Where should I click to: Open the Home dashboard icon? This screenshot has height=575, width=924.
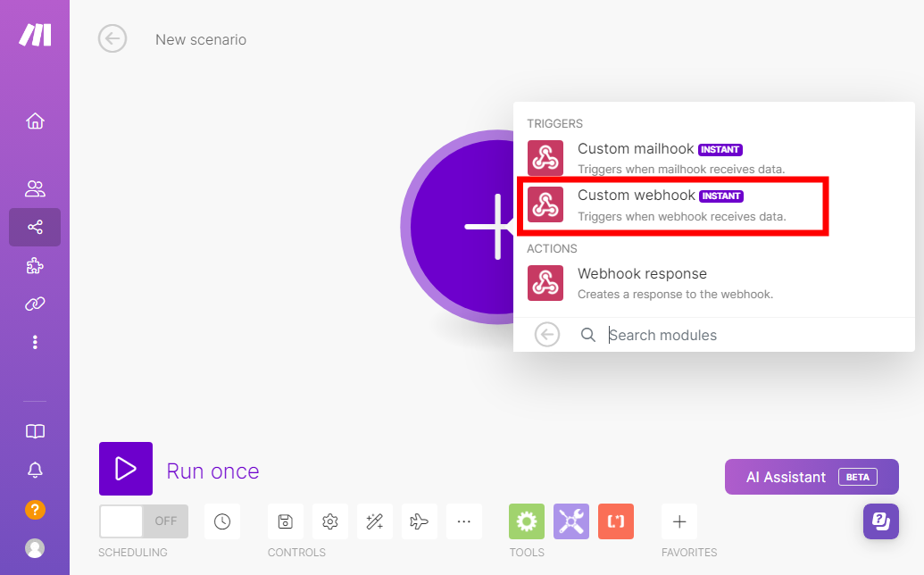(x=35, y=121)
